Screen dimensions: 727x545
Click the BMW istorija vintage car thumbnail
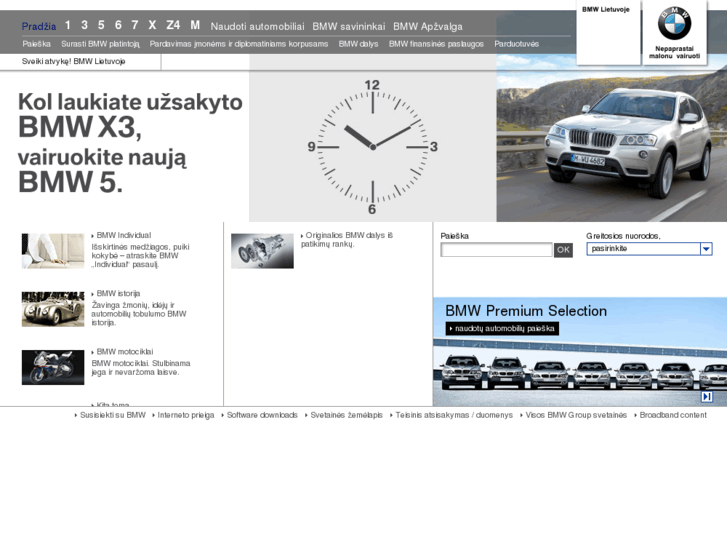[53, 309]
